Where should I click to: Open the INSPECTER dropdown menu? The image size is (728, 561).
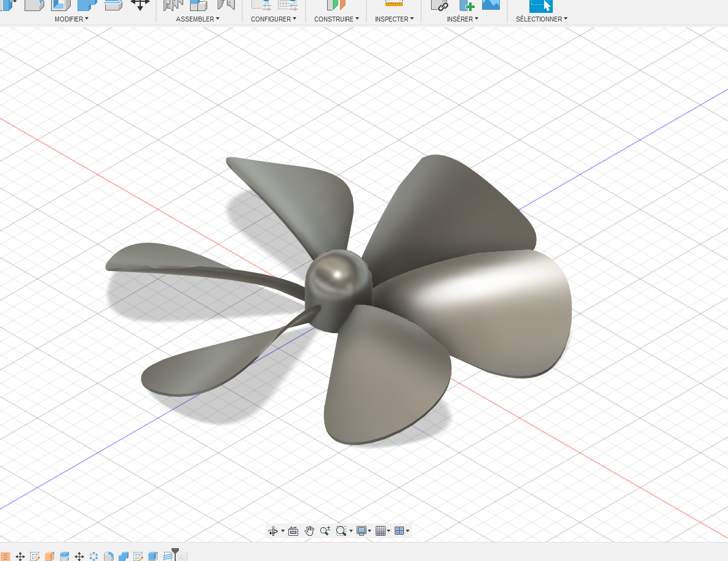pyautogui.click(x=394, y=19)
